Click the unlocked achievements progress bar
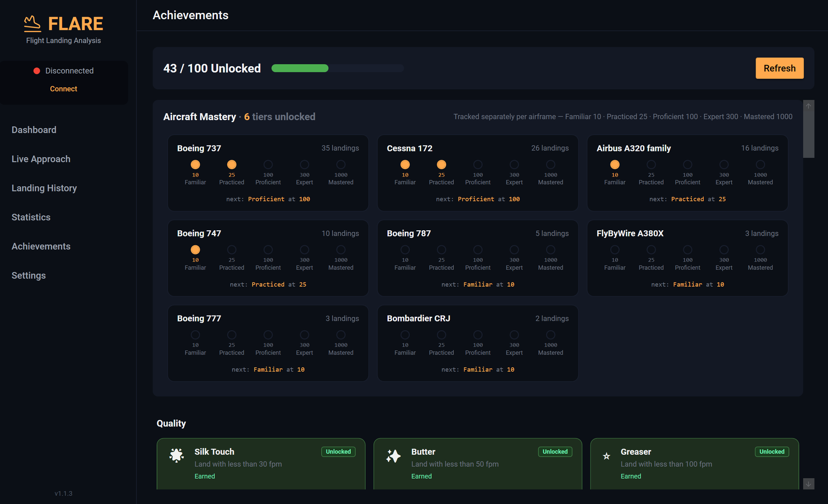The height and width of the screenshot is (504, 828). pyautogui.click(x=337, y=68)
